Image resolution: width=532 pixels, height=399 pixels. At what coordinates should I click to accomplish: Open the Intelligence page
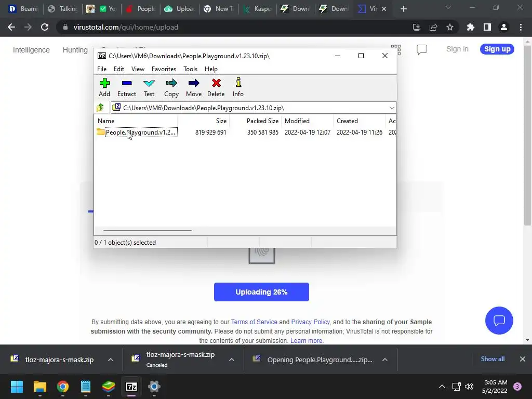click(x=31, y=50)
